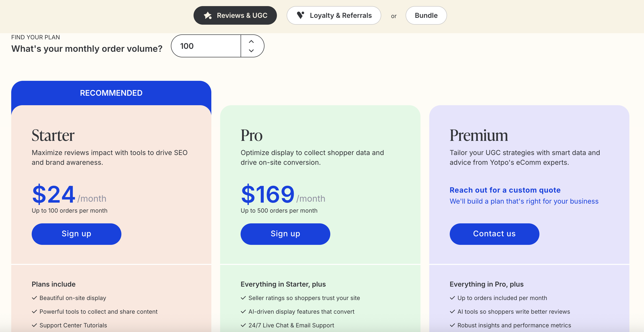This screenshot has height=332, width=644.
Task: Click the RECOMMENDED banner on Starter
Action: 111,93
